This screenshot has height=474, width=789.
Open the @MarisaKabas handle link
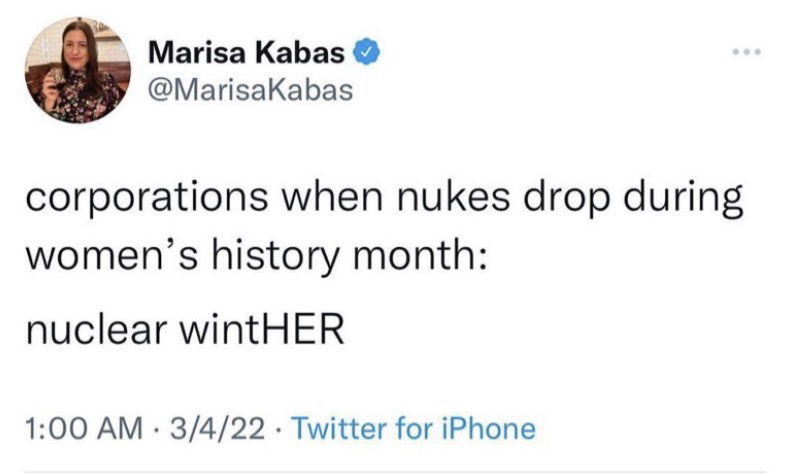(x=250, y=90)
